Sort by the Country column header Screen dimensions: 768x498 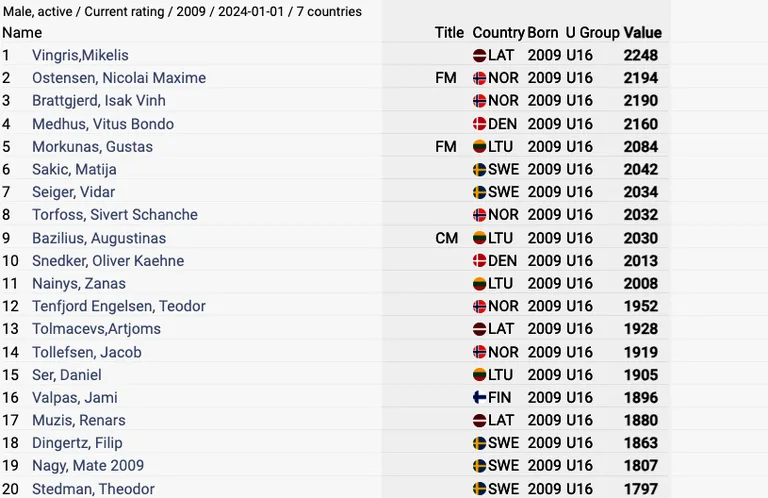pyautogui.click(x=498, y=33)
